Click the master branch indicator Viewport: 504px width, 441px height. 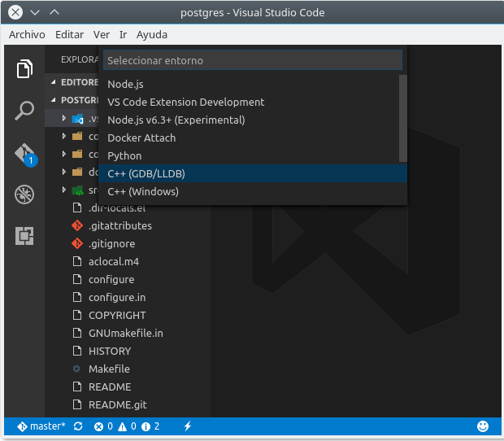pos(41,426)
